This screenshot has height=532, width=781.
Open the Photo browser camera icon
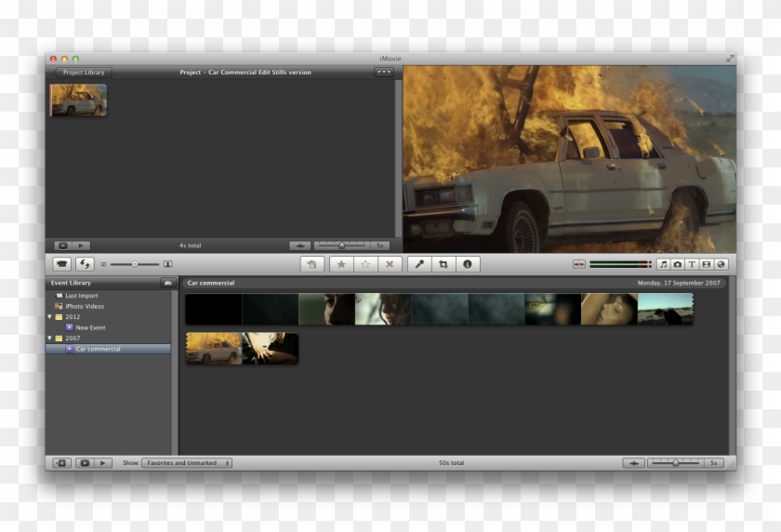(x=678, y=264)
